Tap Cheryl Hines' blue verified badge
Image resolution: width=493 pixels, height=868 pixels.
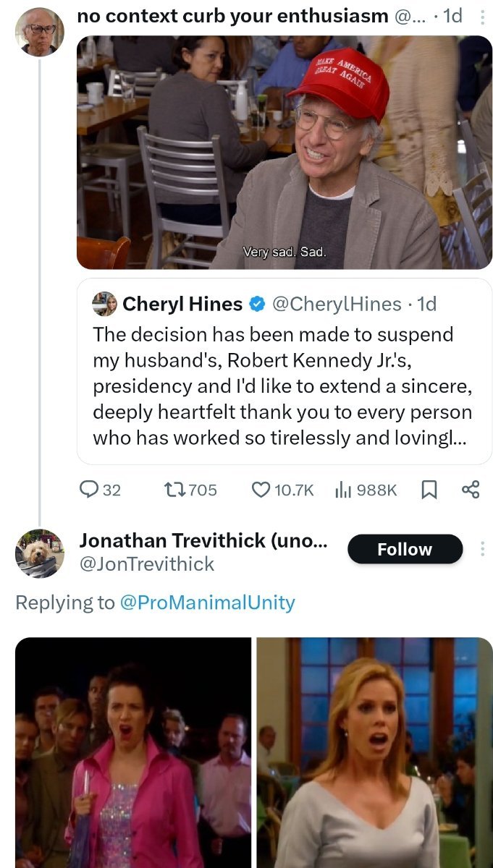[x=256, y=305]
